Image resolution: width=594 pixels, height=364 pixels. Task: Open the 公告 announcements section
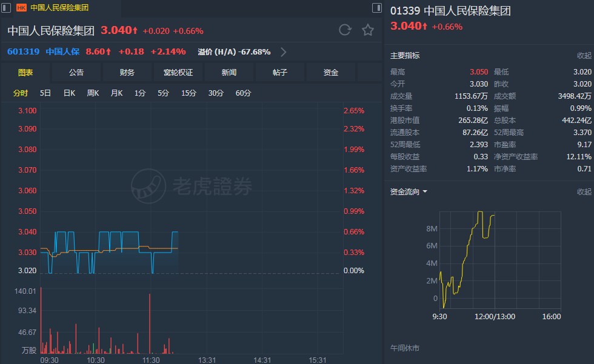coord(76,71)
